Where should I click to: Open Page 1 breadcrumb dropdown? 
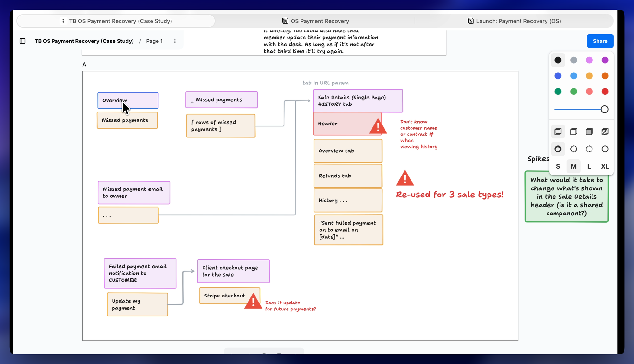pyautogui.click(x=154, y=41)
